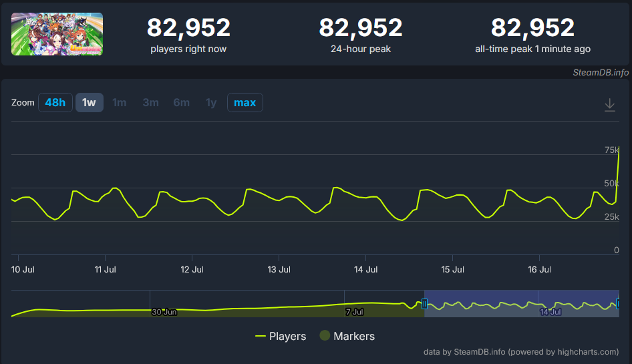Click the game banner thumbnail
The image size is (632, 364).
click(57, 34)
